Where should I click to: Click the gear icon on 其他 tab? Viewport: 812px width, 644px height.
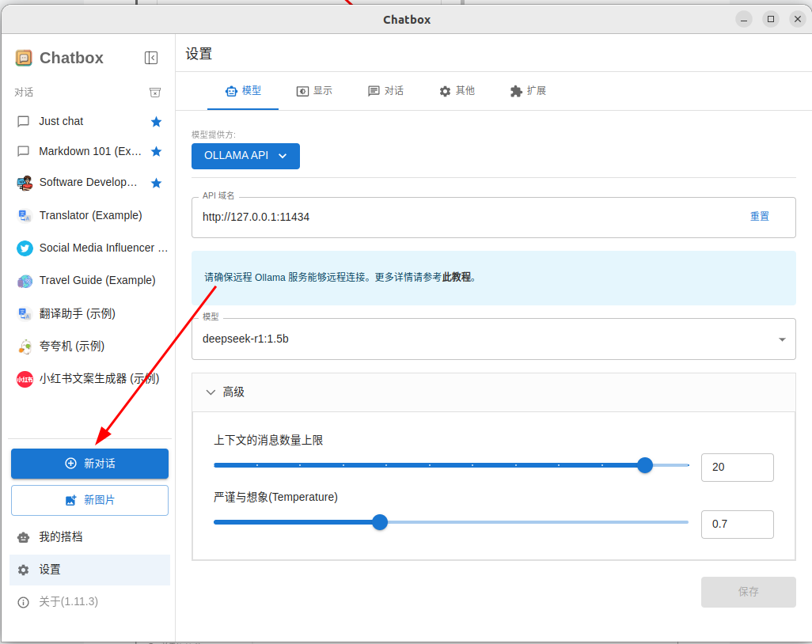[x=445, y=92]
